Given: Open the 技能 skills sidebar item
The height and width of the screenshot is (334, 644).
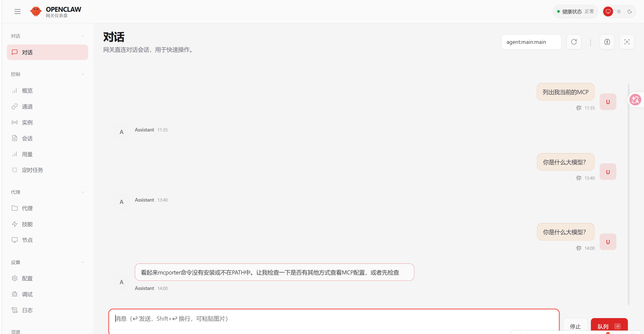Looking at the screenshot, I should 27,224.
